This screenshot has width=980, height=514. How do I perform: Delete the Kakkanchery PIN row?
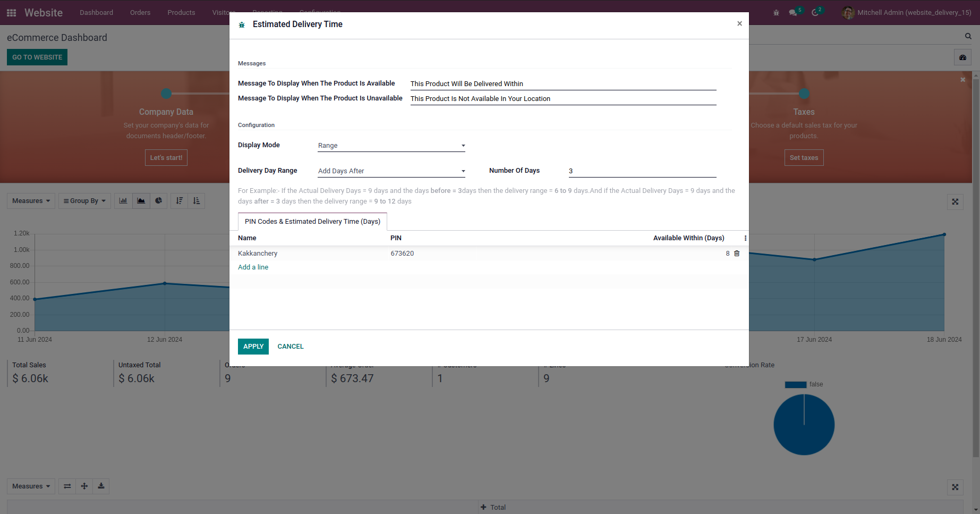pyautogui.click(x=737, y=254)
